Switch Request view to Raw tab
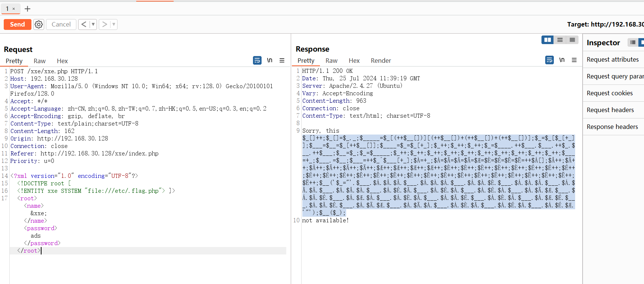 point(40,61)
